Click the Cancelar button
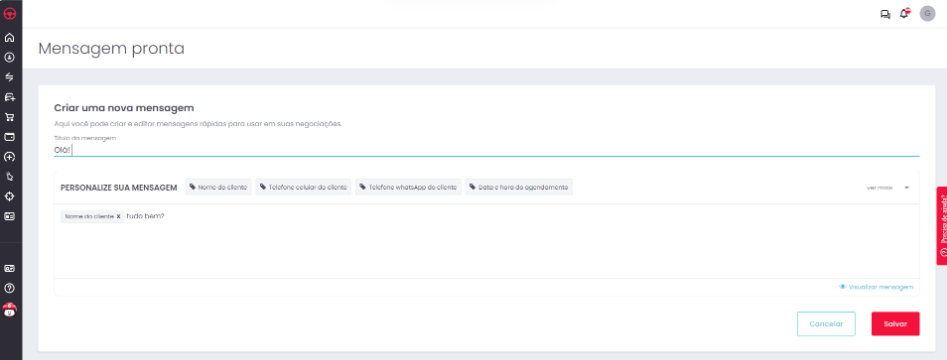 point(826,324)
